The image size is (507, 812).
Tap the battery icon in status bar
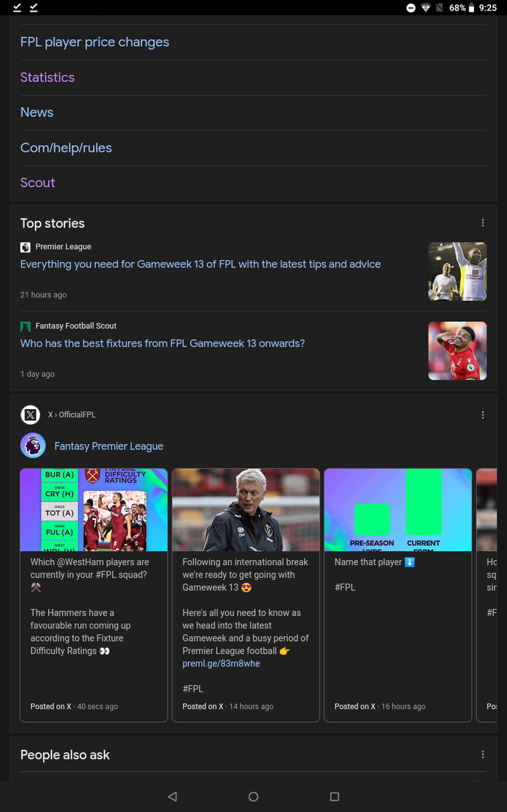click(x=473, y=8)
